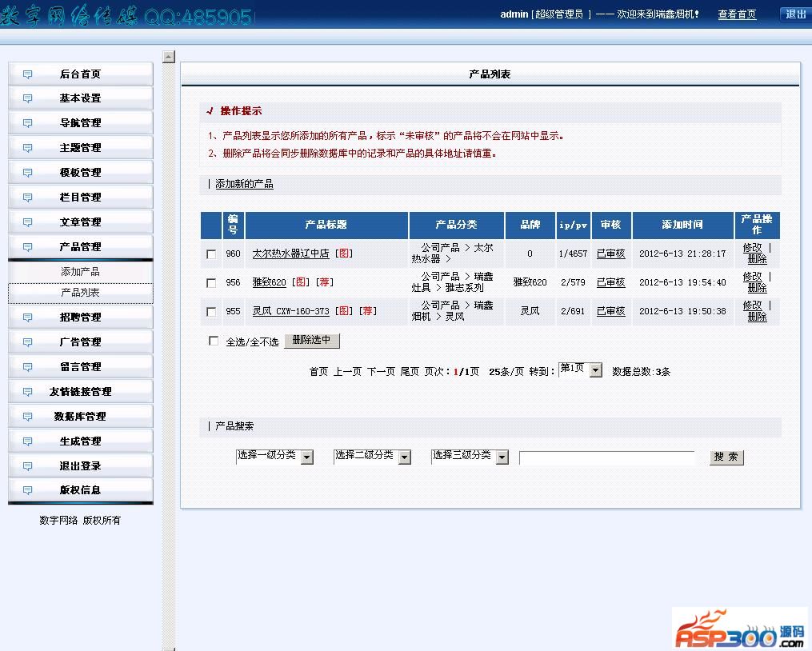812x651 pixels.
Task: Click 修改 for product 960
Action: (753, 248)
